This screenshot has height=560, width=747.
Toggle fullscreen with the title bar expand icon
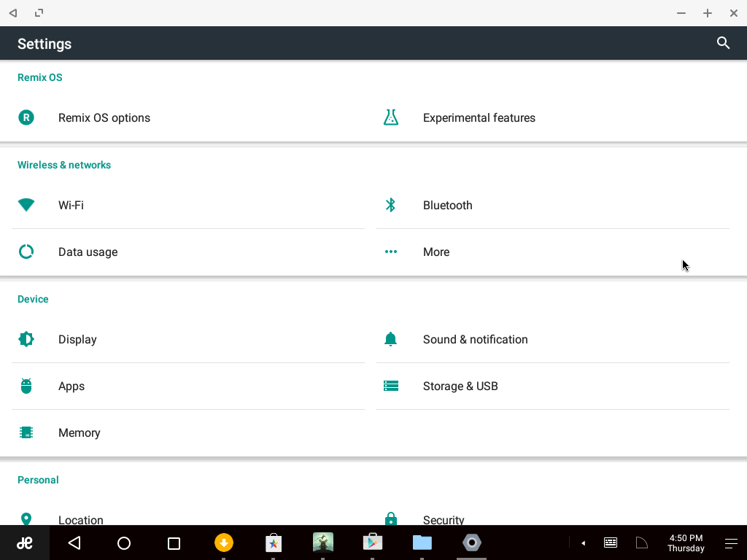[x=39, y=13]
